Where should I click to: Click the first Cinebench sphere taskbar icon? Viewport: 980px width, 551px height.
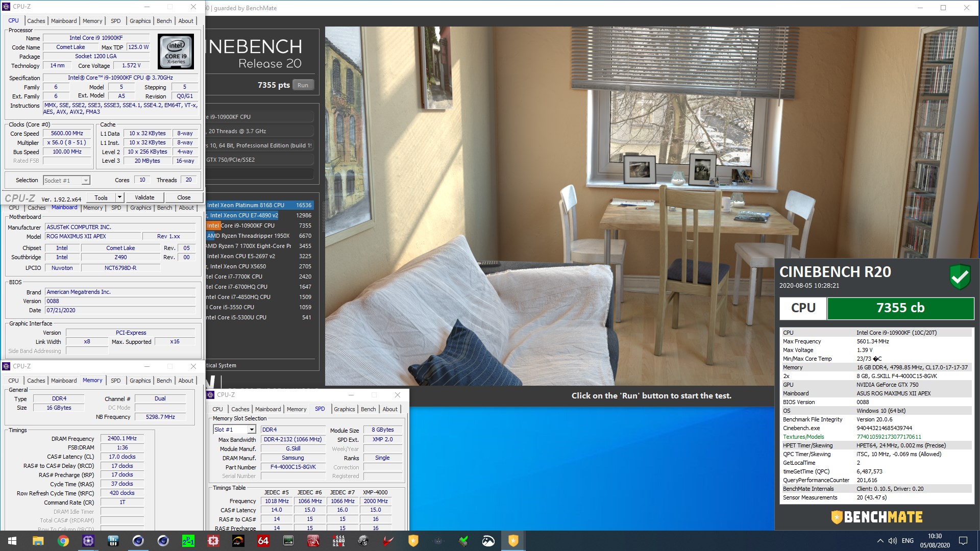pyautogui.click(x=138, y=541)
